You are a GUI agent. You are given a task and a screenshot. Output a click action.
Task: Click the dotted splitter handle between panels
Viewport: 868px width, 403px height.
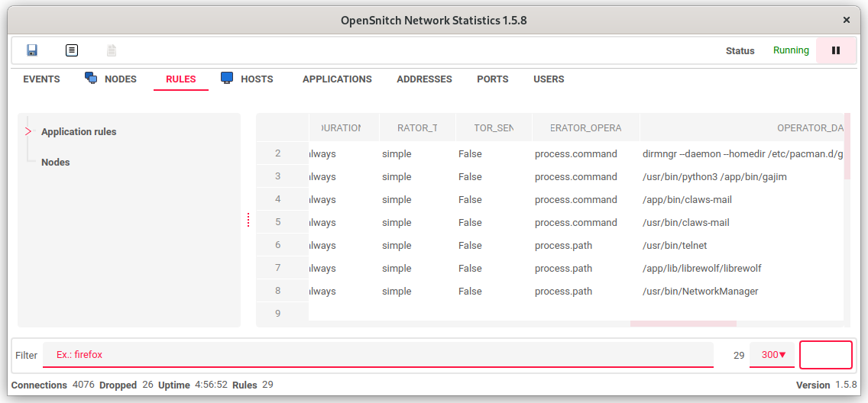pos(248,220)
